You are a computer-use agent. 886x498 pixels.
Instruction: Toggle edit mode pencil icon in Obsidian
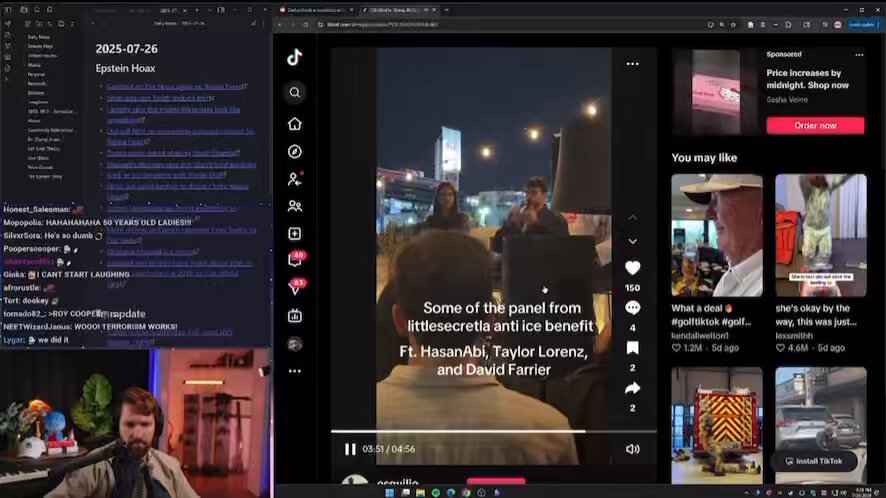254,24
